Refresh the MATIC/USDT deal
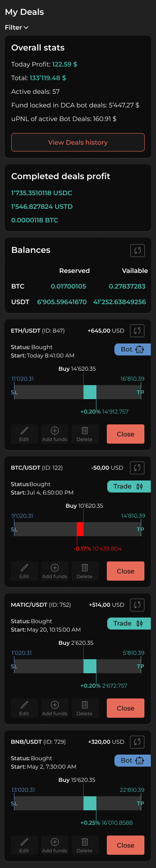Viewport: 156px width, 868px height. pos(137,605)
